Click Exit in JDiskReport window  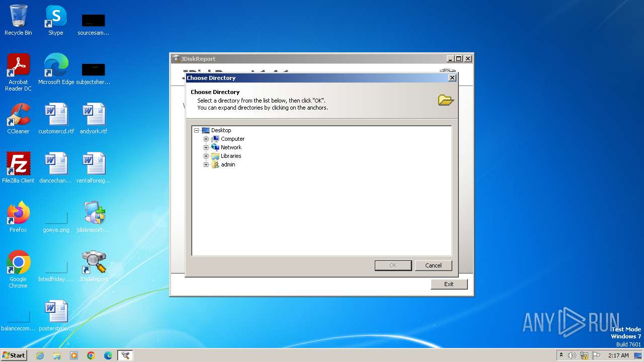(x=449, y=284)
